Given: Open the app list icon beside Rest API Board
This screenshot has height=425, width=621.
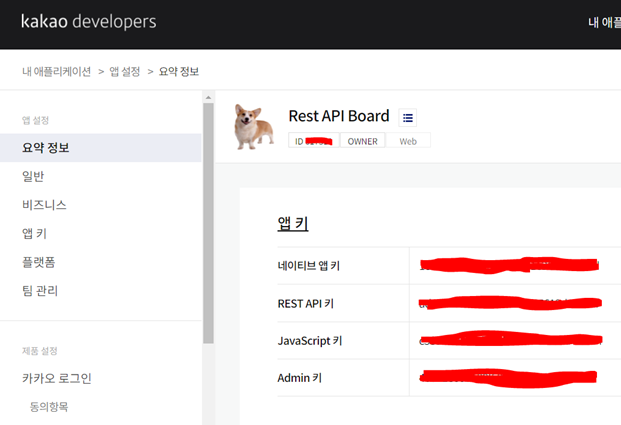Looking at the screenshot, I should (408, 118).
